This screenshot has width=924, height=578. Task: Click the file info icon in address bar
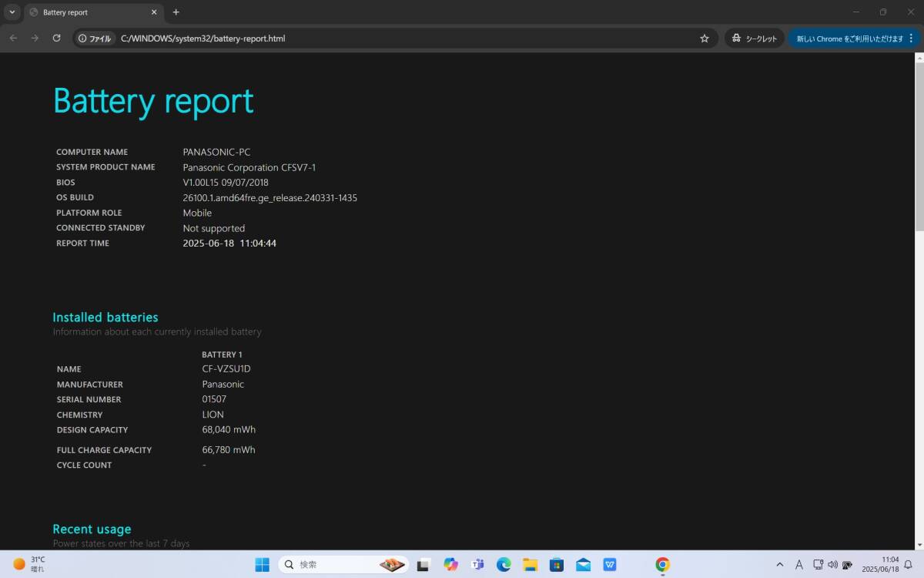(95, 38)
